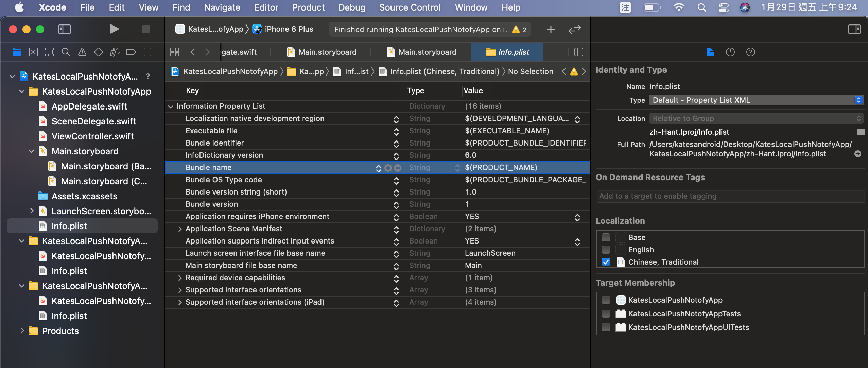Select iPhone 8 Plus run destination
This screenshot has width=868, height=368.
pos(288,29)
